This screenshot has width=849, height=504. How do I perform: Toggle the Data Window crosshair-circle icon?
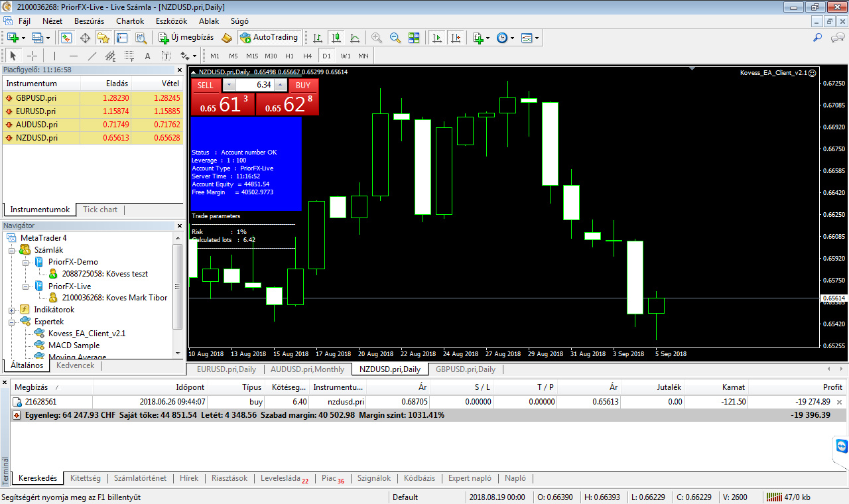tap(85, 38)
